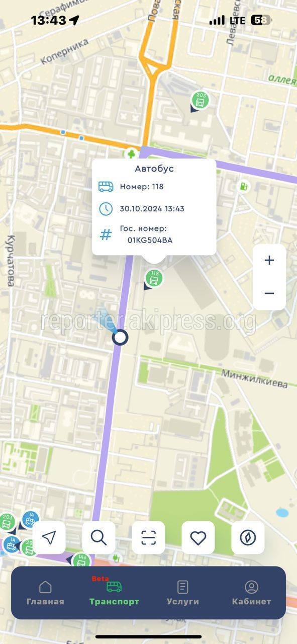Tap the current location circle marker
Image resolution: width=297 pixels, height=644 pixels.
[120, 337]
